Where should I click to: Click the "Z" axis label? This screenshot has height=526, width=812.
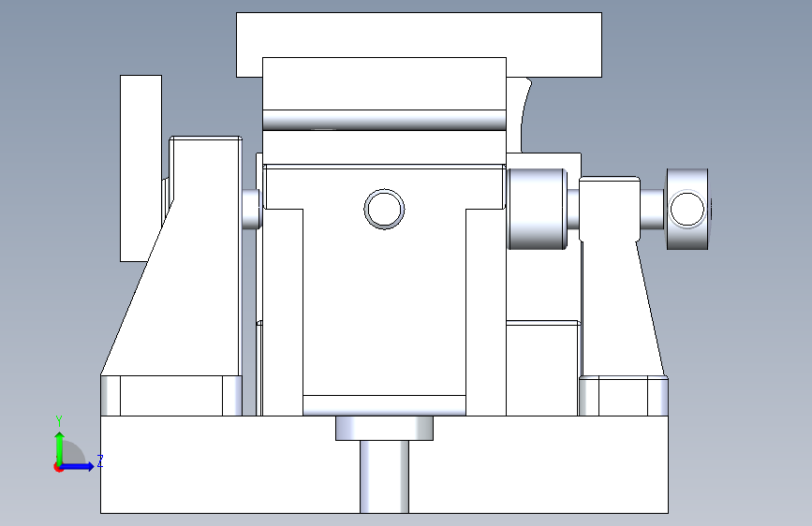point(100,461)
